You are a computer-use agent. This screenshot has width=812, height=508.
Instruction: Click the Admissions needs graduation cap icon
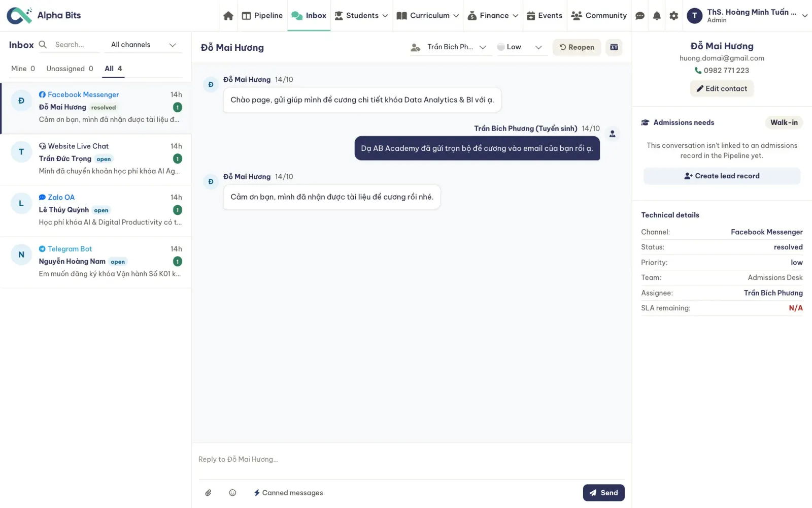tap(645, 122)
